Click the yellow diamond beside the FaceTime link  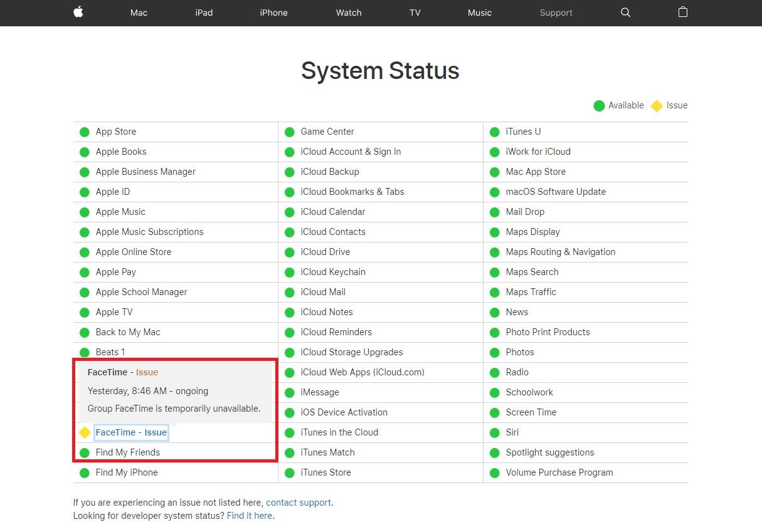pos(85,432)
